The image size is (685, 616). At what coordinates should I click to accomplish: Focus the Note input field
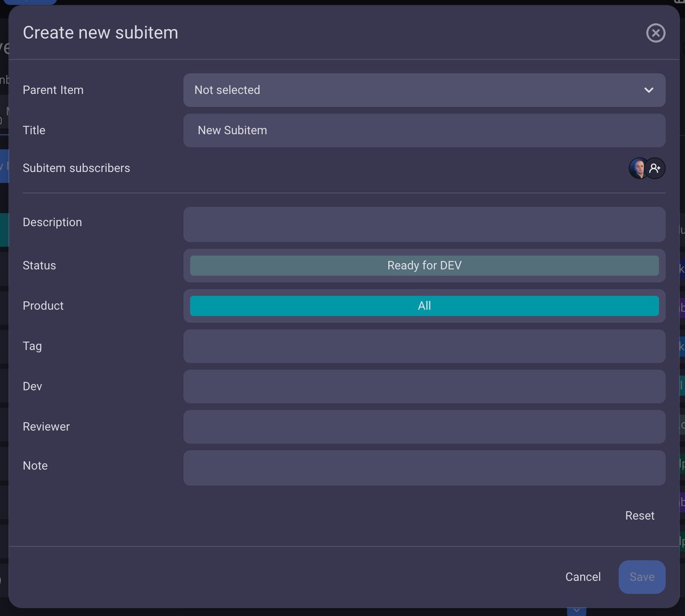tap(424, 468)
